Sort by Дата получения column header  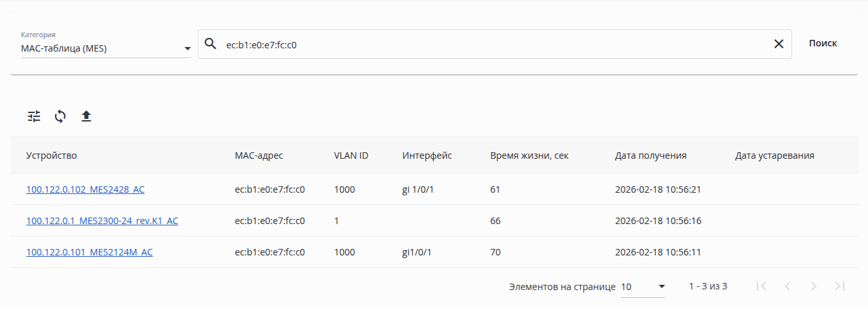pos(650,155)
